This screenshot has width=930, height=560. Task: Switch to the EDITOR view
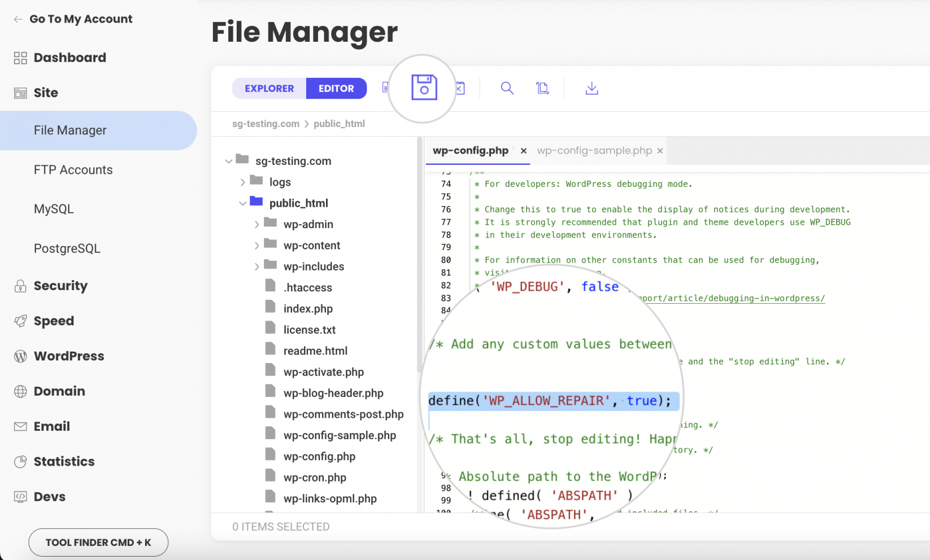[336, 89]
